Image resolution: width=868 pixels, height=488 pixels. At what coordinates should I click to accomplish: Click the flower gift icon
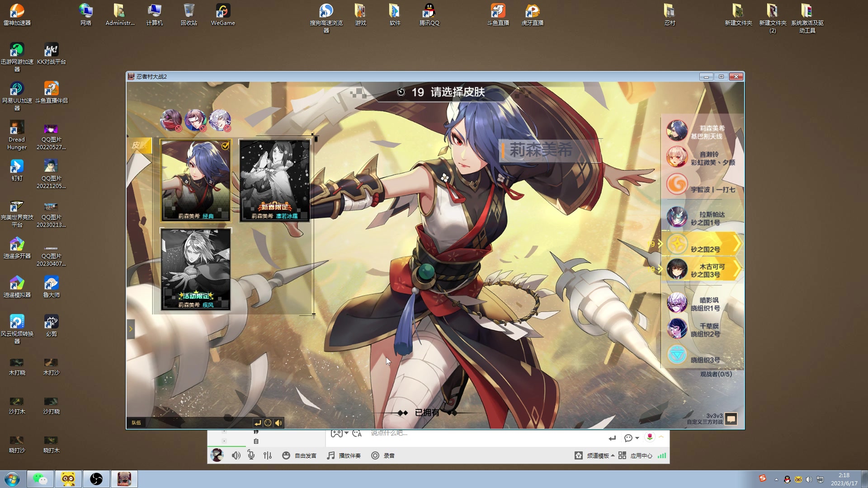pos(650,437)
